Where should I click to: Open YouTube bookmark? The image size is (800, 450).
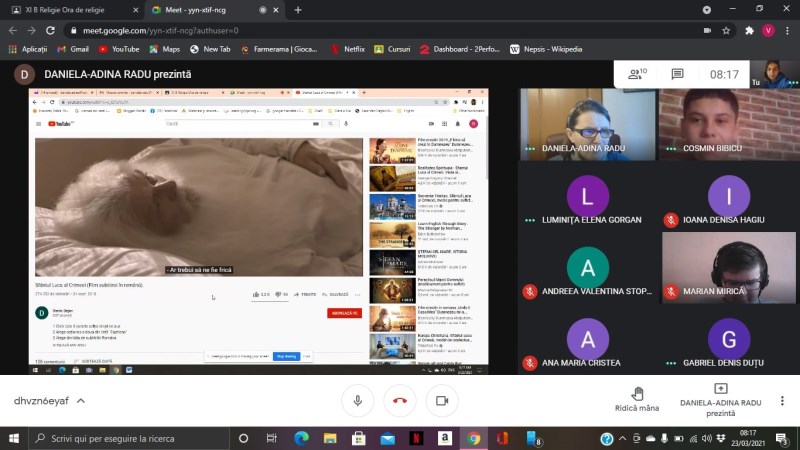[119, 49]
